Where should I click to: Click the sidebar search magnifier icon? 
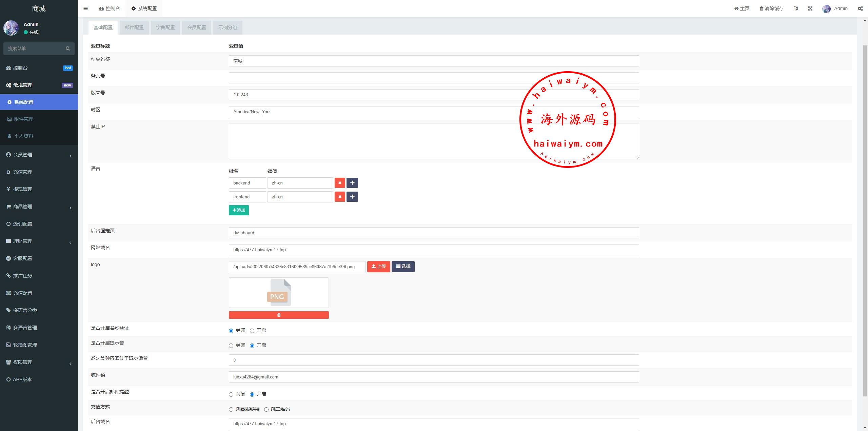point(68,48)
